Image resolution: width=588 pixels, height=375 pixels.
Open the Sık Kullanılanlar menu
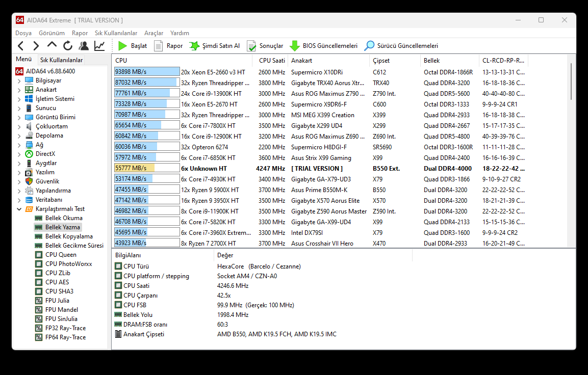pyautogui.click(x=116, y=33)
